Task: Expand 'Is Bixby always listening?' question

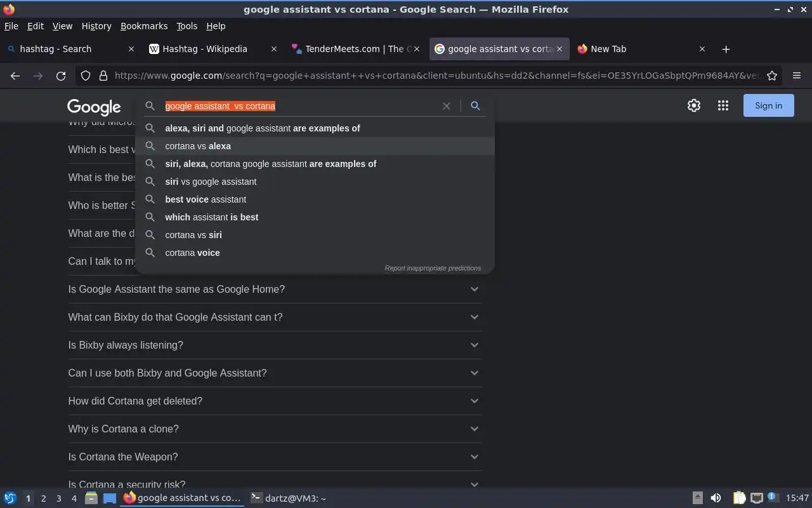Action: 275,345
